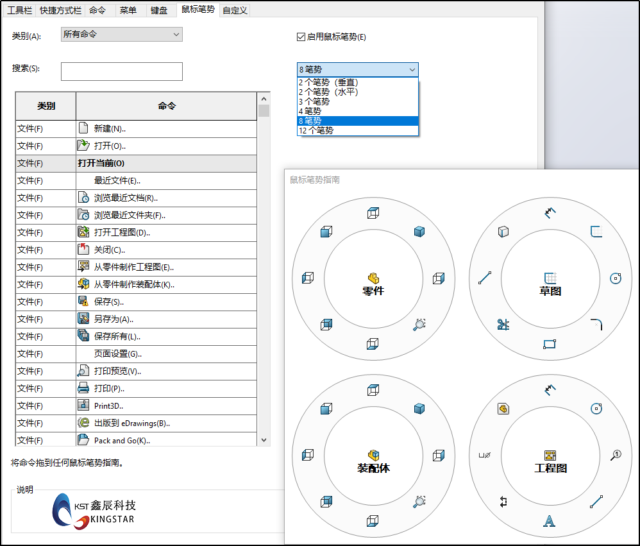The image size is (640, 546).
Task: Click the note text A icon in 工程图 wheel
Action: 549,521
